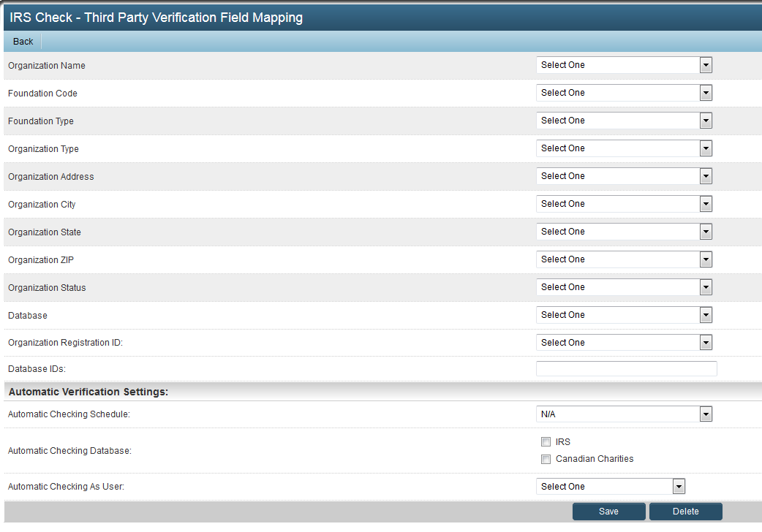
Task: Enable the IRS checkbox
Action: tap(546, 442)
